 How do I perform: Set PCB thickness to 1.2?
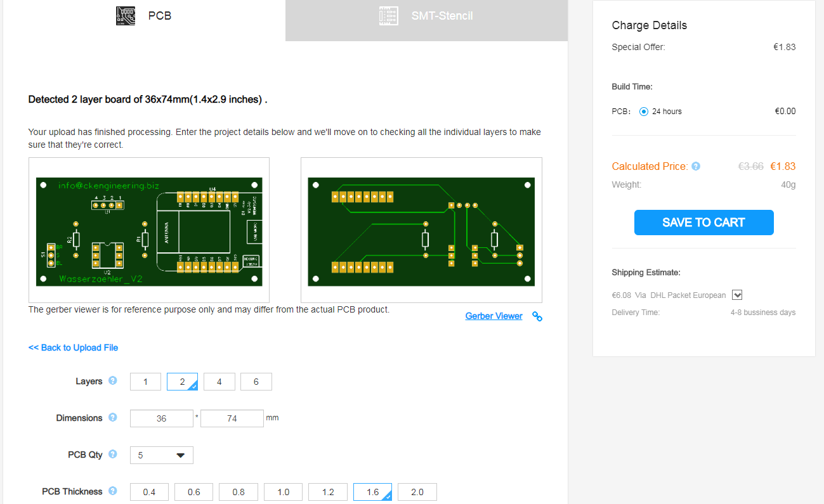click(x=328, y=492)
